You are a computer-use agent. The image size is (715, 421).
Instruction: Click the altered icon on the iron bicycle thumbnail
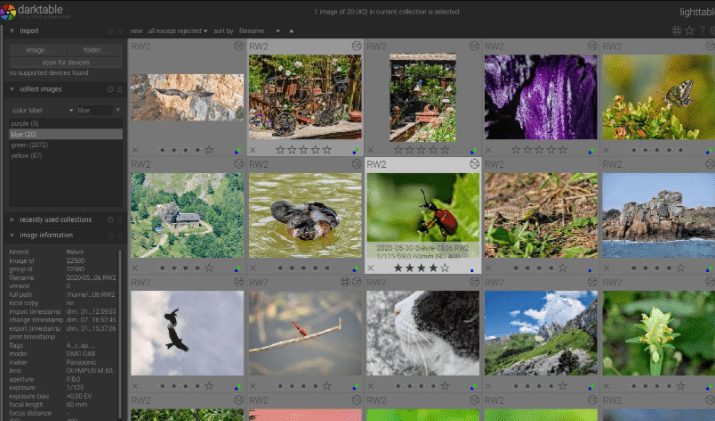[356, 46]
